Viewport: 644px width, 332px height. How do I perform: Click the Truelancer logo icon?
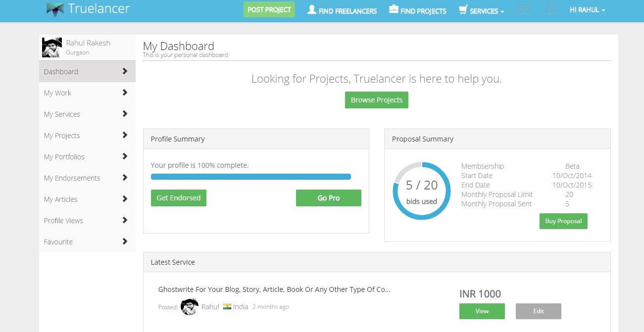tap(55, 9)
